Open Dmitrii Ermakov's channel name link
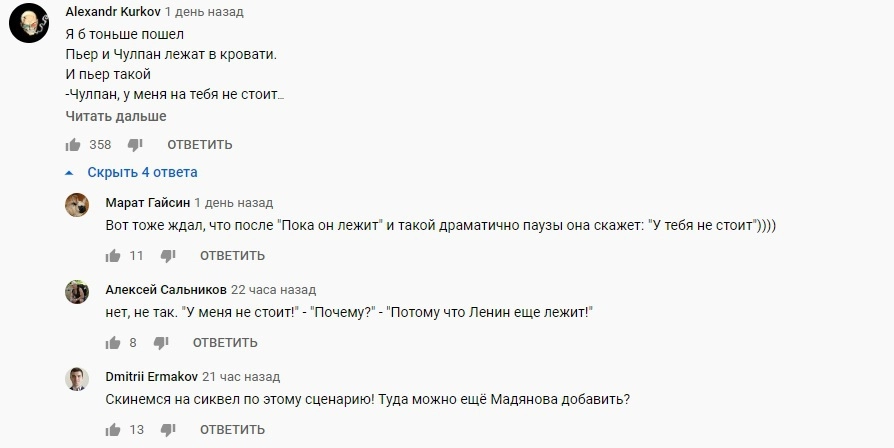Viewport: 894px width, 448px height. 150,376
